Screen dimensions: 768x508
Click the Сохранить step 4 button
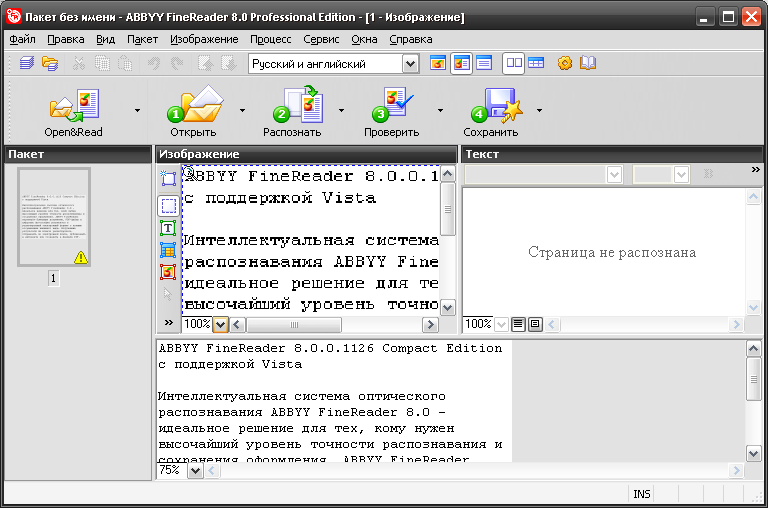click(x=491, y=112)
